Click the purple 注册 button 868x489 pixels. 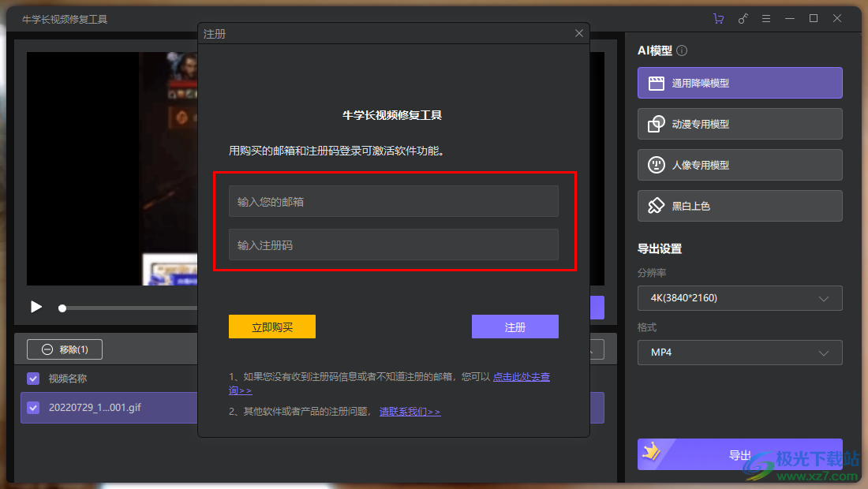[514, 327]
